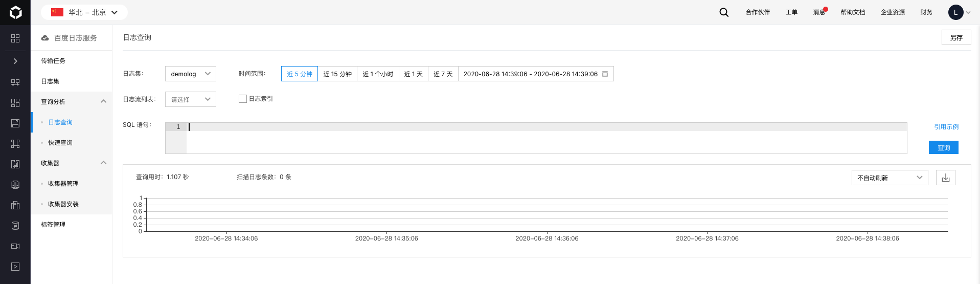Select the 近 1 天 time range
980x284 pixels.
coord(413,74)
